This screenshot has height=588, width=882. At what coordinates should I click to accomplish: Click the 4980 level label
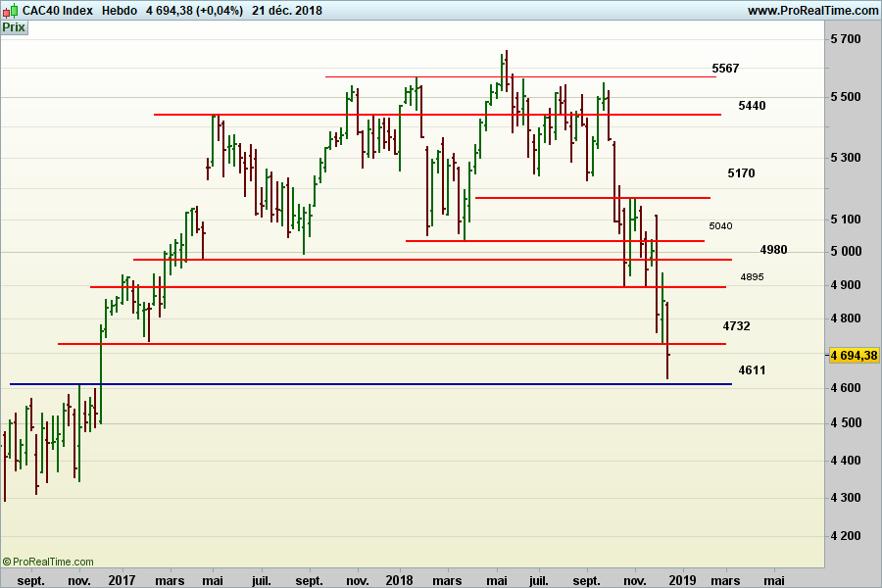click(x=773, y=250)
